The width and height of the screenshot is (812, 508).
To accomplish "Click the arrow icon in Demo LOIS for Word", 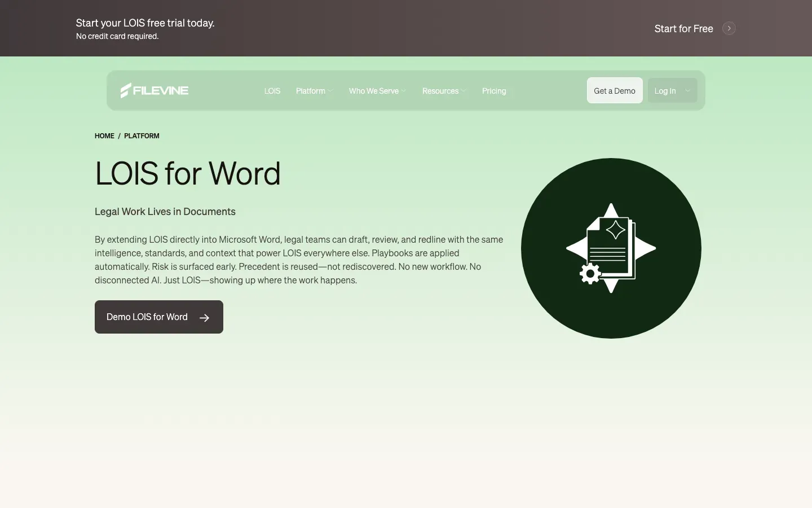I will click(205, 318).
